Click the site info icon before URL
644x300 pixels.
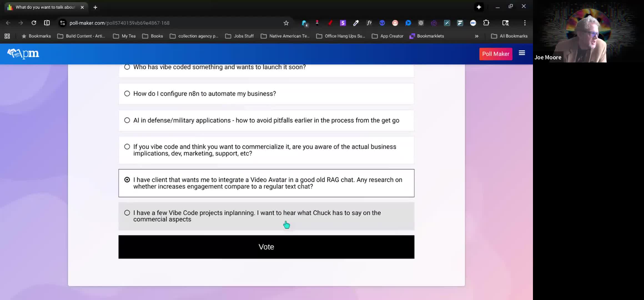(x=62, y=23)
